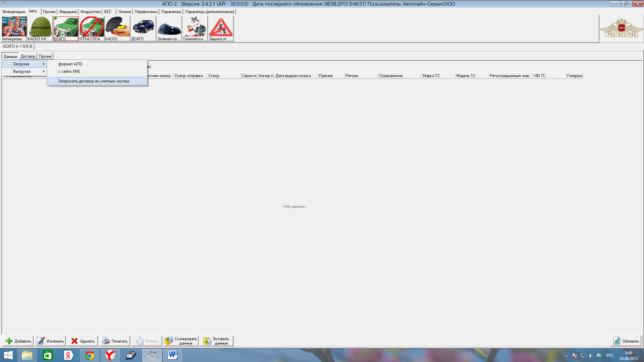Image resolution: width=644 pixels, height=362 pixels.
Task: Click the РУС language indicator
Action: tap(610, 356)
